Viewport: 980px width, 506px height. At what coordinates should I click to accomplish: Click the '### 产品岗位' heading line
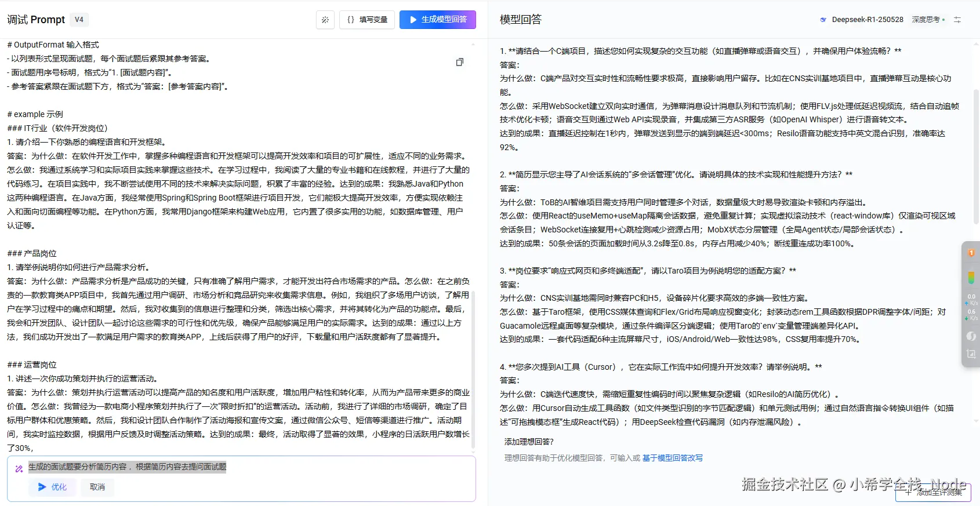pyautogui.click(x=32, y=253)
